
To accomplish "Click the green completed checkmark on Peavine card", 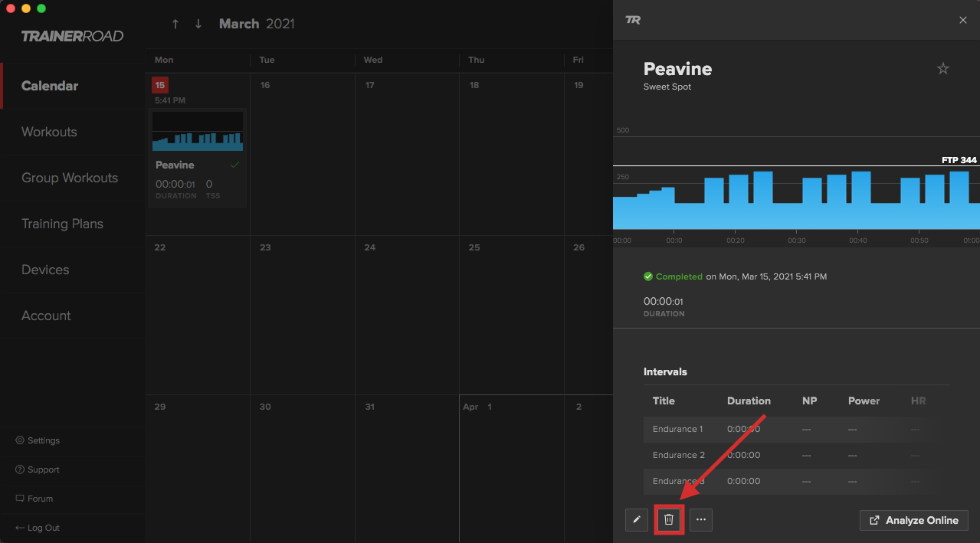I will (x=234, y=165).
